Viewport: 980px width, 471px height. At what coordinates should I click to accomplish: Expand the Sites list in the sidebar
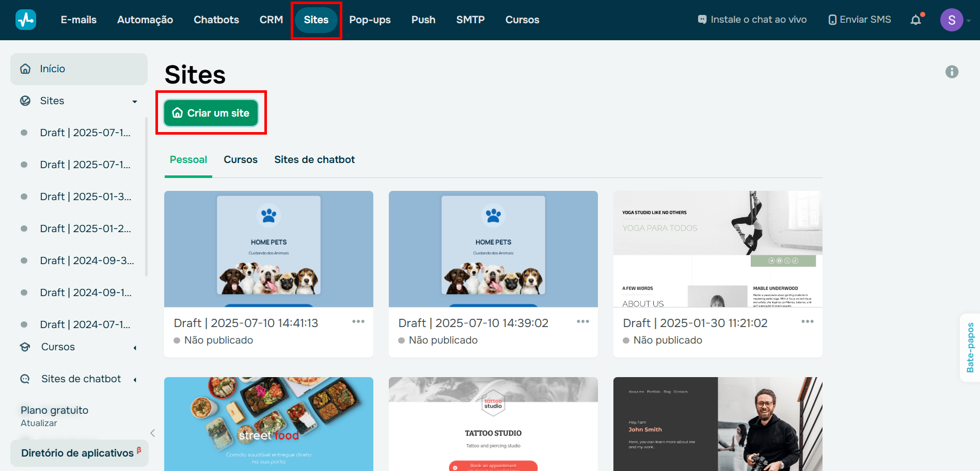135,101
